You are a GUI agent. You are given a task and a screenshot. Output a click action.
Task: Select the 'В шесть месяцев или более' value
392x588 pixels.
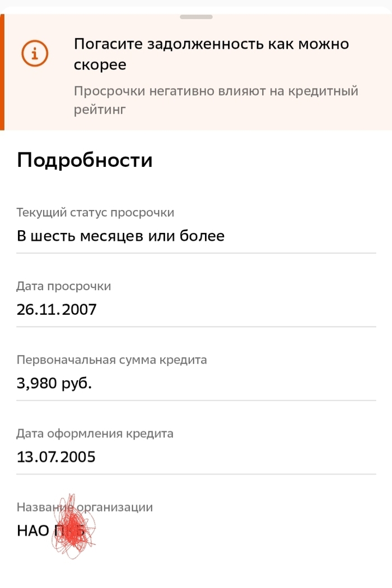pyautogui.click(x=120, y=236)
